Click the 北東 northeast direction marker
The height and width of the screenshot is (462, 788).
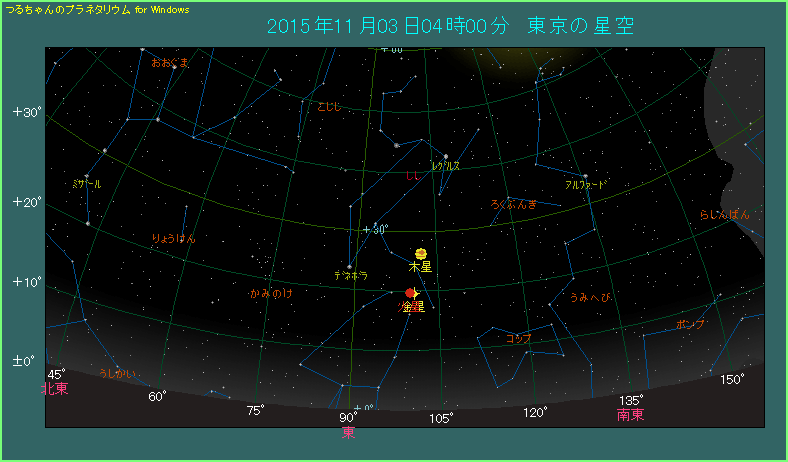[55, 389]
